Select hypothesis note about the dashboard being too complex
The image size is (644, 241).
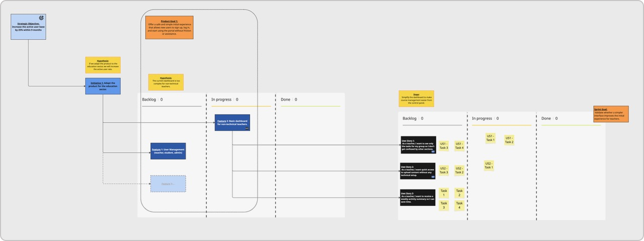tap(166, 82)
